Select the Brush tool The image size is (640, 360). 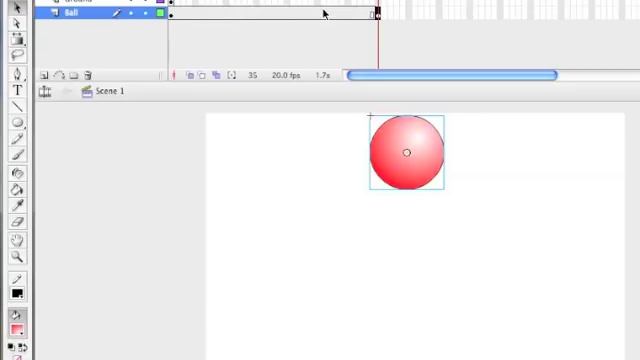pyautogui.click(x=17, y=155)
